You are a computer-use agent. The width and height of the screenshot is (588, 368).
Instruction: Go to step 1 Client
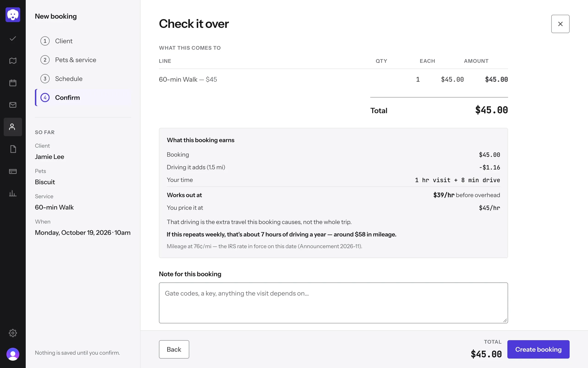[x=83, y=41]
